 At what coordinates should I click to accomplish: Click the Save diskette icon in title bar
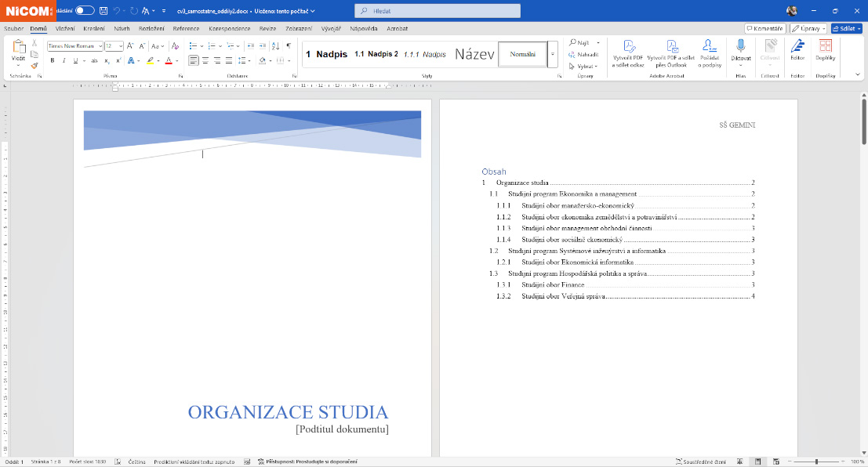(x=104, y=11)
